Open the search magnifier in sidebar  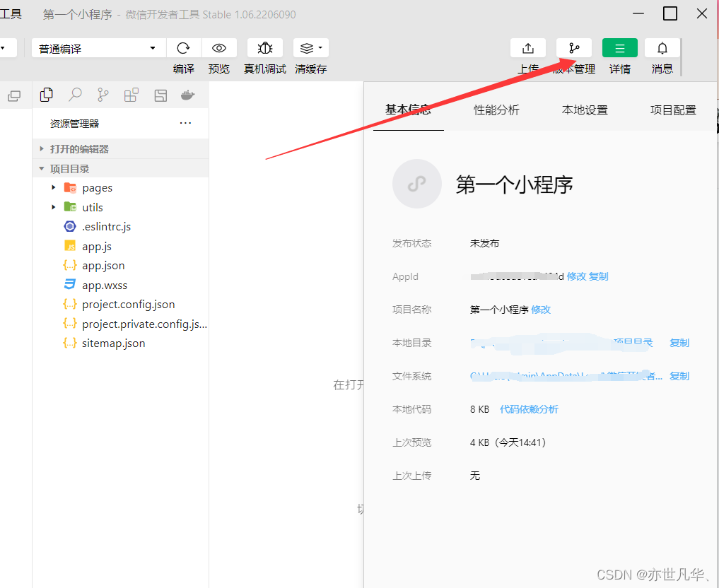pyautogui.click(x=75, y=95)
